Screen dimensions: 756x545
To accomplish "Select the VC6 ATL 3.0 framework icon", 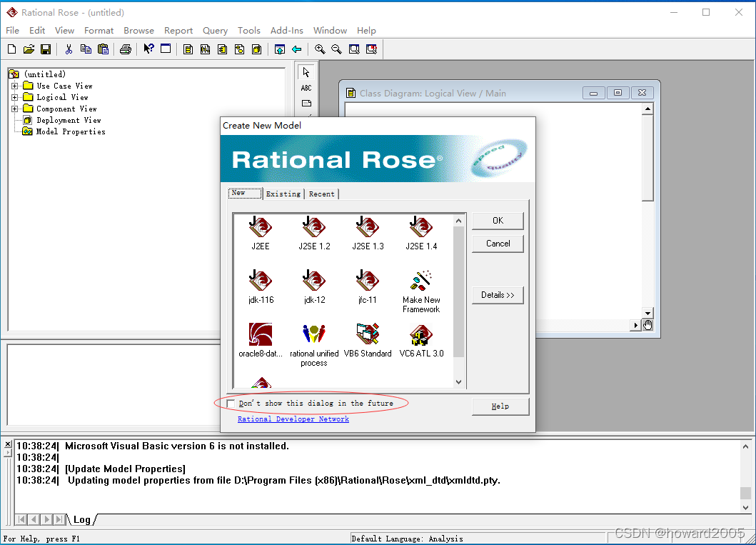I will coord(421,341).
